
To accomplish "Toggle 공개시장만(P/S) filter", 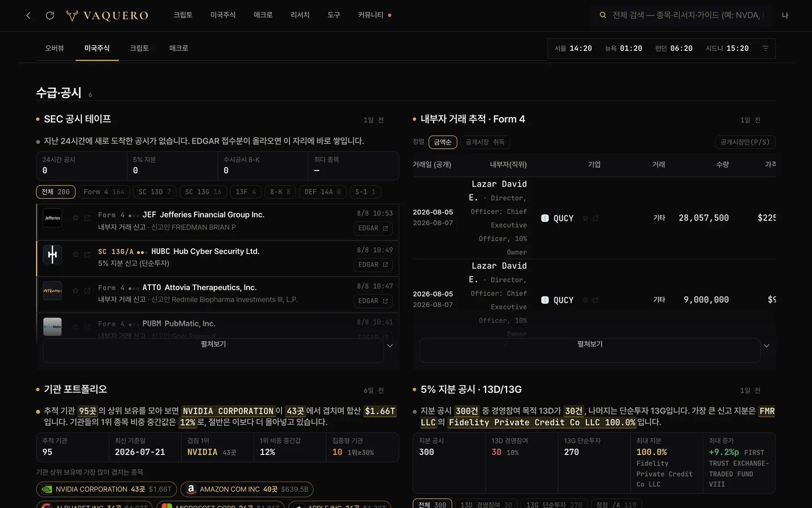I will [x=745, y=142].
